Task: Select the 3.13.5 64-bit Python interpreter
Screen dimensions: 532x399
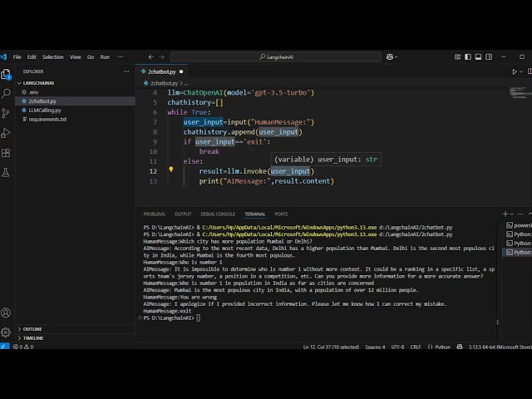Action: tap(500, 347)
